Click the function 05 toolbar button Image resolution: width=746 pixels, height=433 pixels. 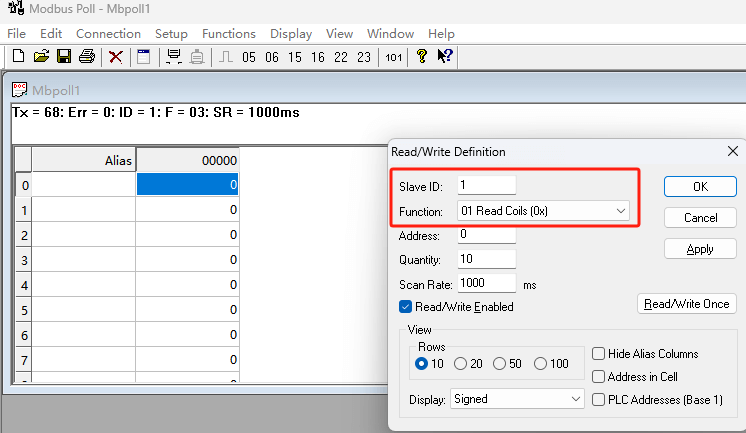(249, 57)
